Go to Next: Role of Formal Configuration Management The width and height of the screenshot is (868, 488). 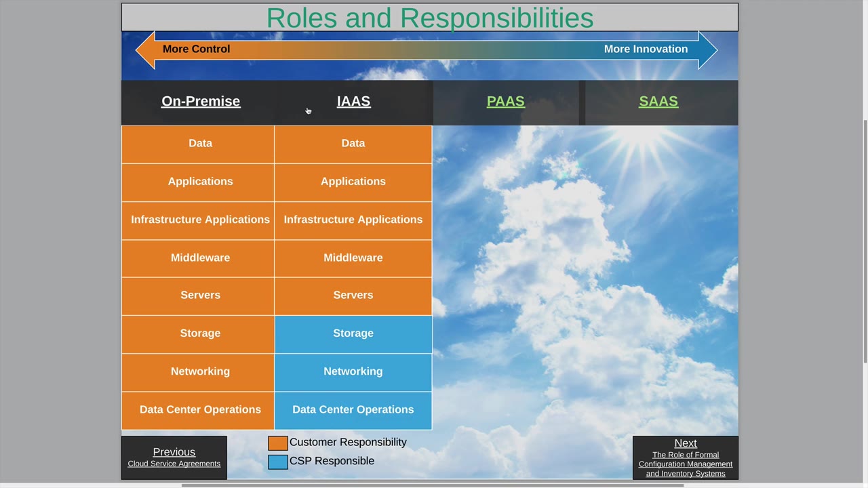(686, 457)
